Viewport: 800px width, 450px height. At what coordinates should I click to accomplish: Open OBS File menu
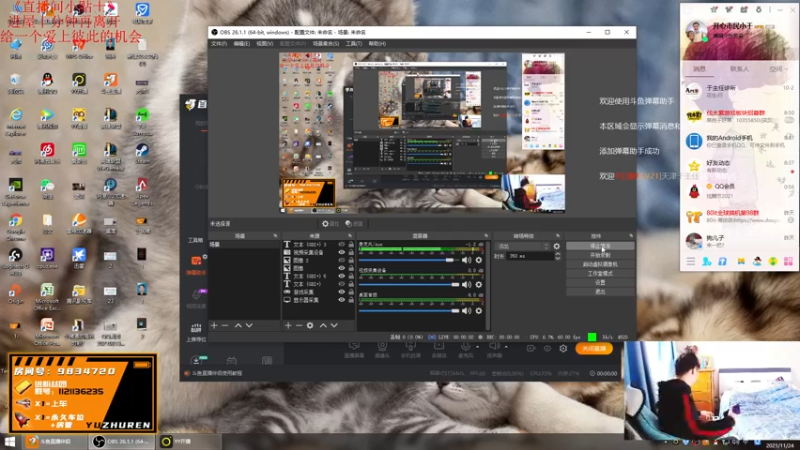(219, 44)
